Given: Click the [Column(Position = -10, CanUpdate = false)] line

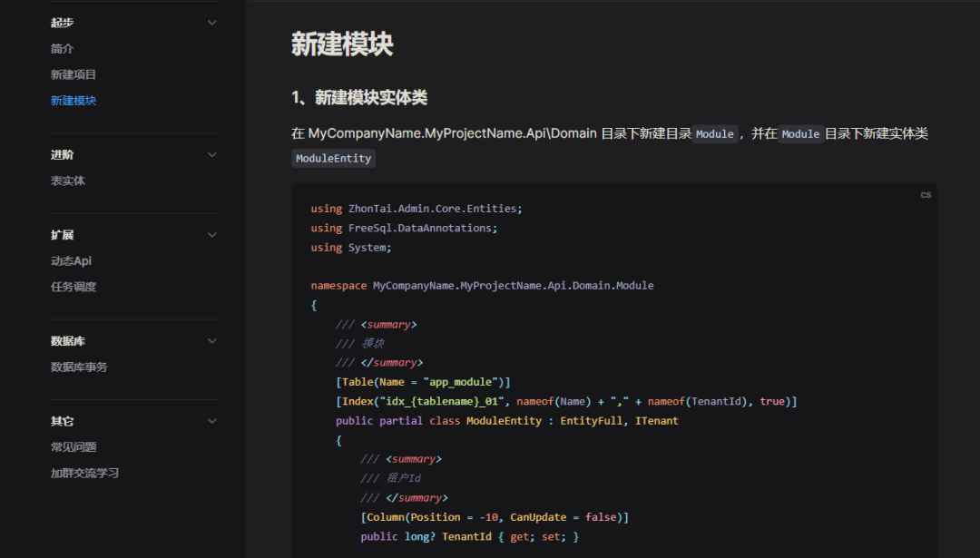Looking at the screenshot, I should (495, 517).
